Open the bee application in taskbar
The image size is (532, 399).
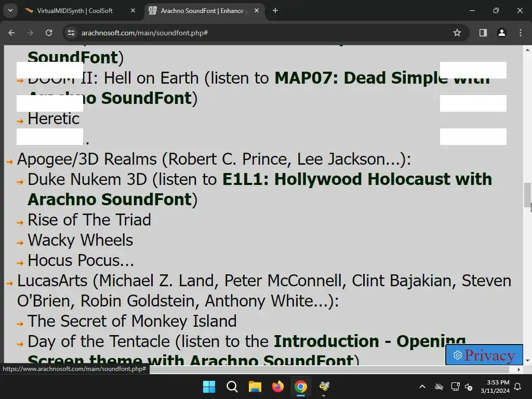(324, 387)
